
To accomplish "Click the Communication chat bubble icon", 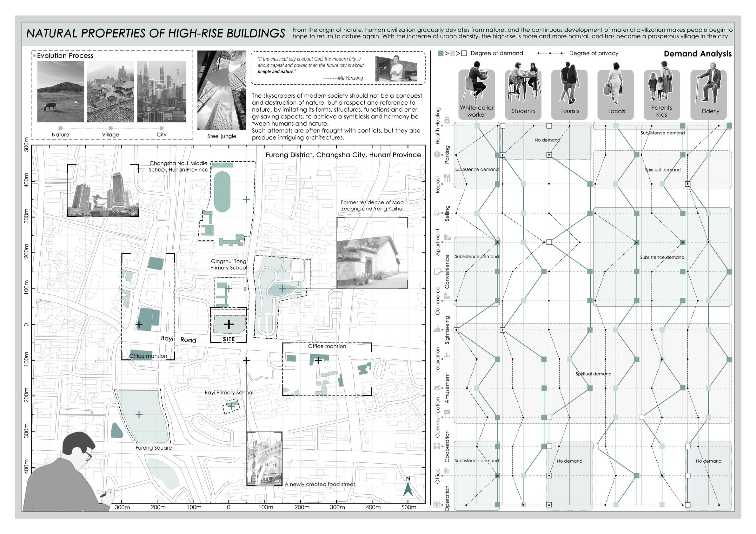I will (447, 412).
